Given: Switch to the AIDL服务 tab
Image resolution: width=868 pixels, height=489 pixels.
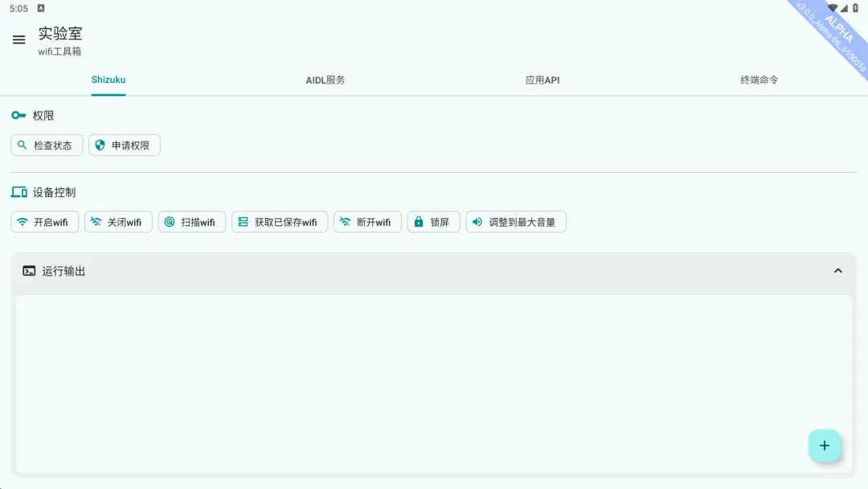Looking at the screenshot, I should click(325, 80).
